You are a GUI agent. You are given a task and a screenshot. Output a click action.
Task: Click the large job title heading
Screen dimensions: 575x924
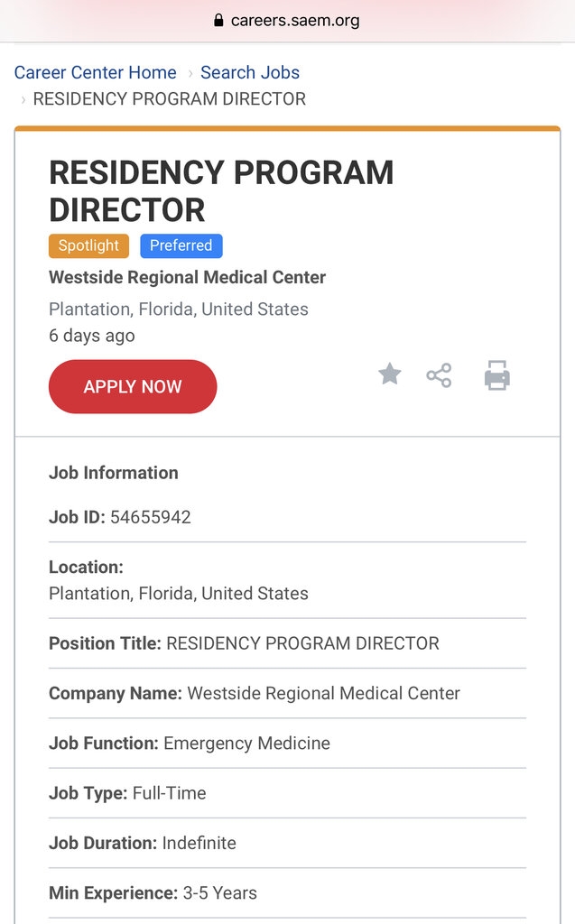pos(221,190)
